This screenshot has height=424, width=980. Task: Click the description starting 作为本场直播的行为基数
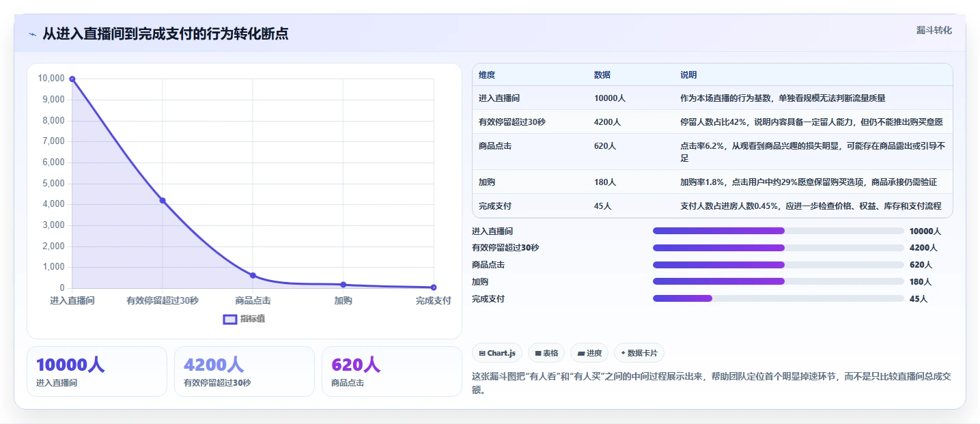[x=783, y=98]
